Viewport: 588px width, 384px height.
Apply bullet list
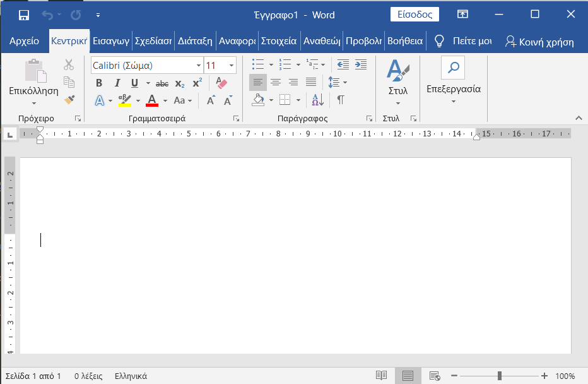(258, 64)
